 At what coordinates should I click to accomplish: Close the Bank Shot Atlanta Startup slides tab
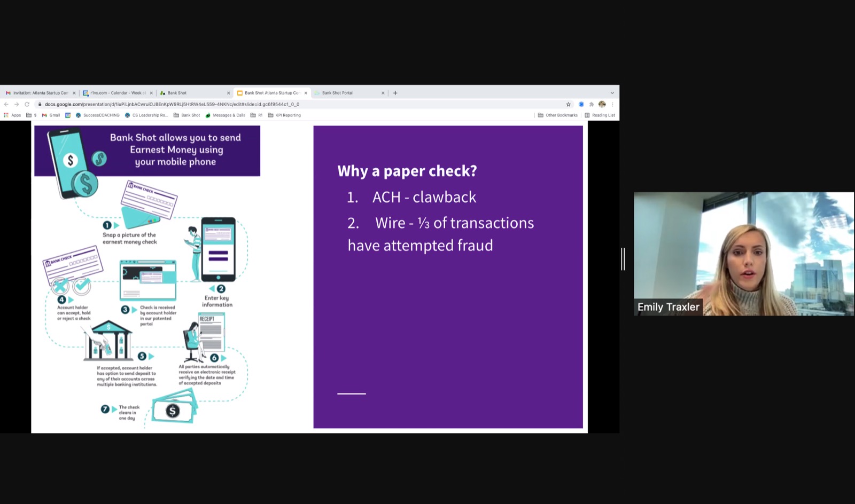(306, 93)
